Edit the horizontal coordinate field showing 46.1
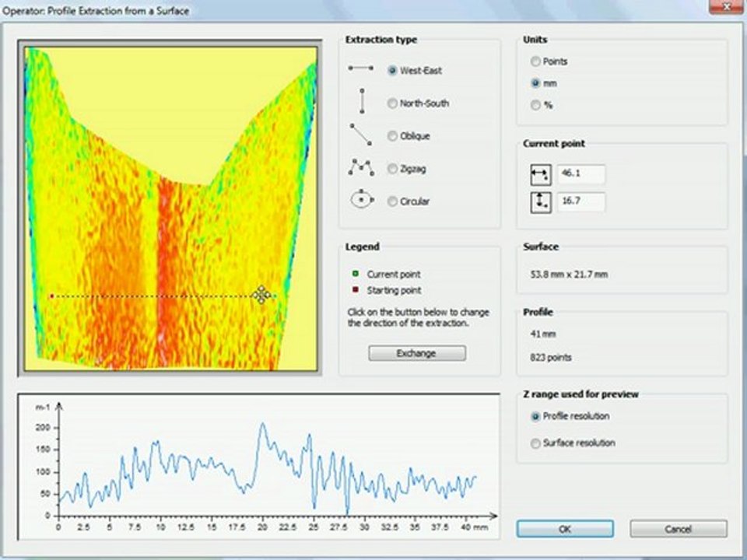Viewport: 747px width, 560px height. [x=581, y=173]
